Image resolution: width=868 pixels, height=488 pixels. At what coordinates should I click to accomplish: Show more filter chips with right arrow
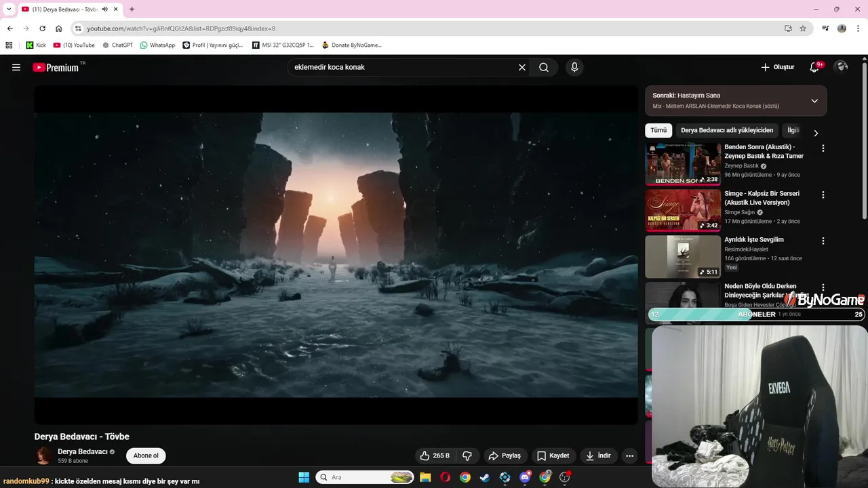(816, 133)
